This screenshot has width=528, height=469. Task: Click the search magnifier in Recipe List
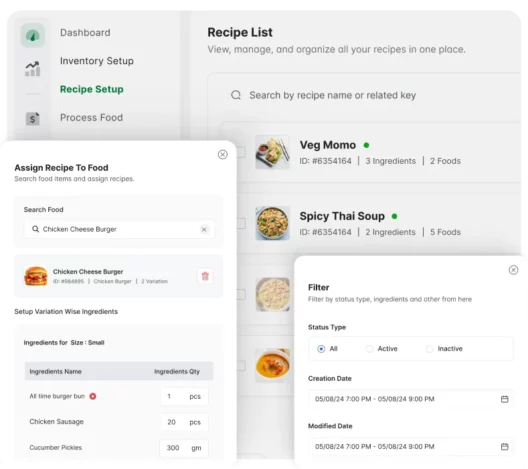(x=236, y=95)
